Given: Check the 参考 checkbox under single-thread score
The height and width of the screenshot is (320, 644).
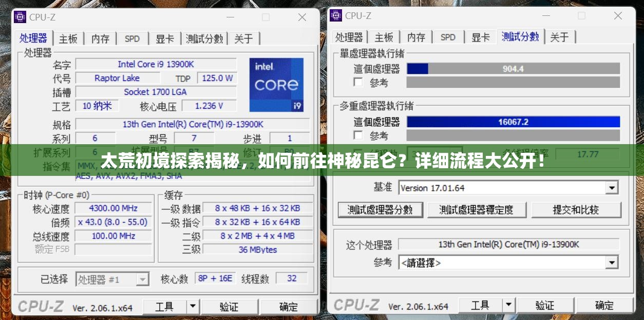Looking at the screenshot, I should [x=358, y=83].
